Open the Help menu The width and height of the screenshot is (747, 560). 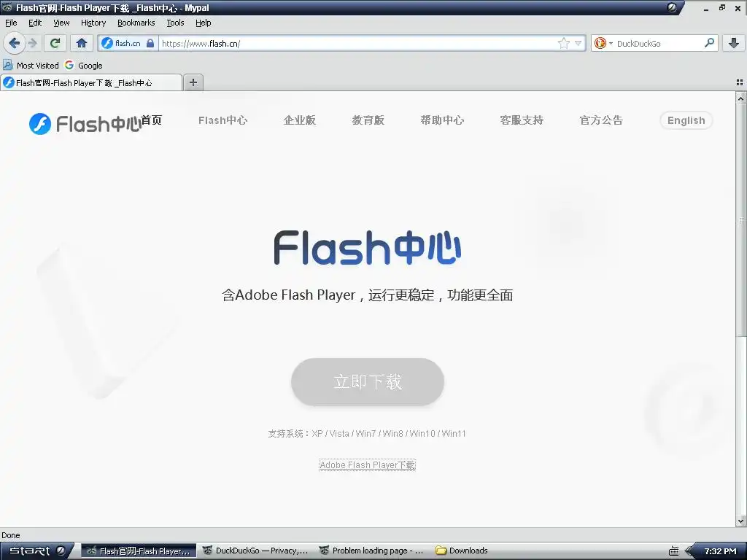coord(203,23)
